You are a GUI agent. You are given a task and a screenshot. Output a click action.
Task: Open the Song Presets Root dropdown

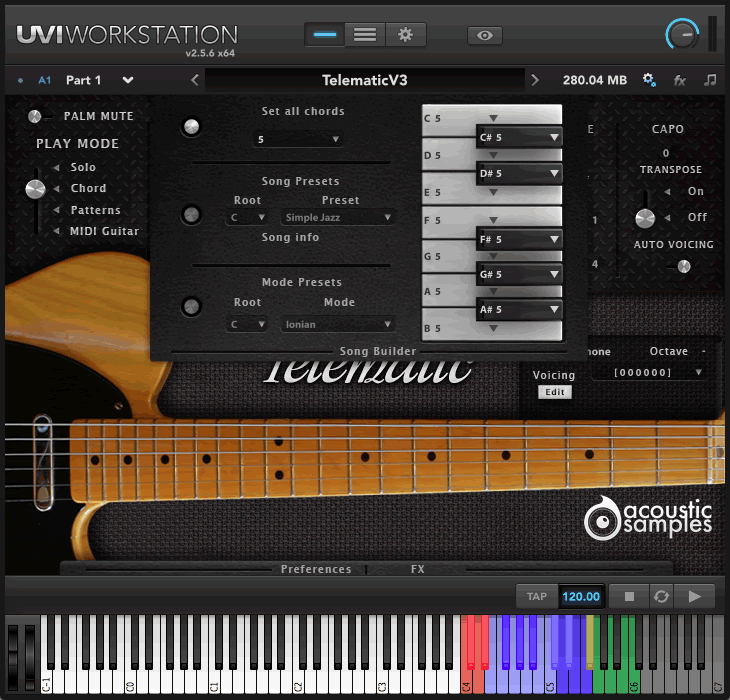[247, 217]
